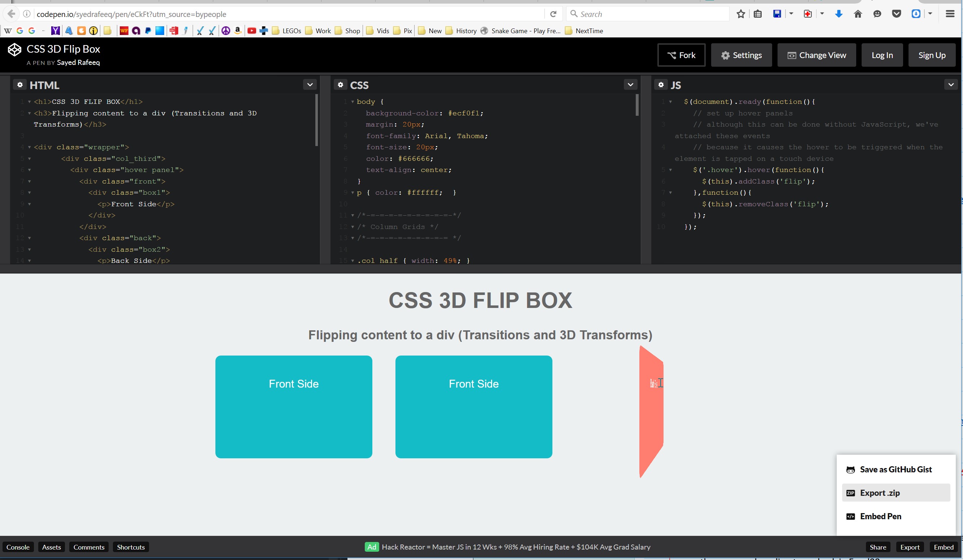
Task: Bookmark the page with the star icon
Action: pyautogui.click(x=741, y=14)
